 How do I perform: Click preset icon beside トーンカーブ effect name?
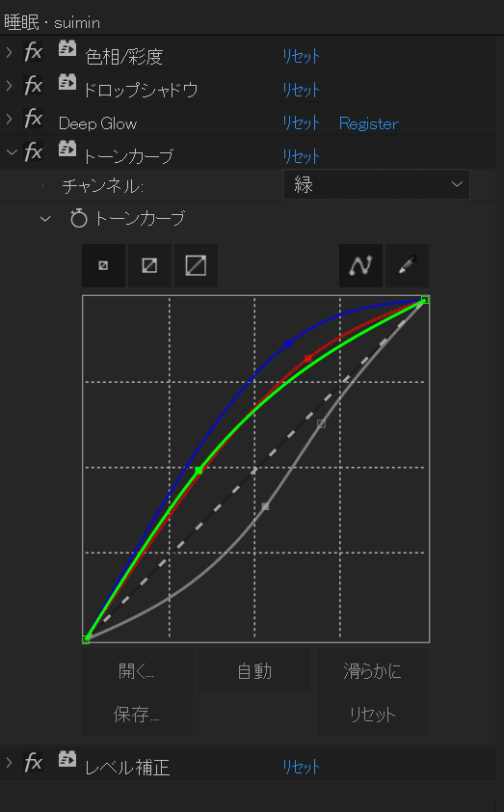click(67, 149)
